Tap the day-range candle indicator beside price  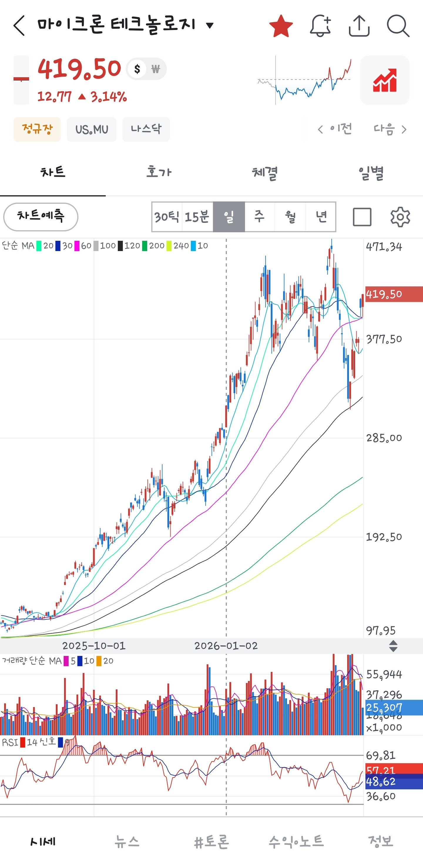pos(21,80)
